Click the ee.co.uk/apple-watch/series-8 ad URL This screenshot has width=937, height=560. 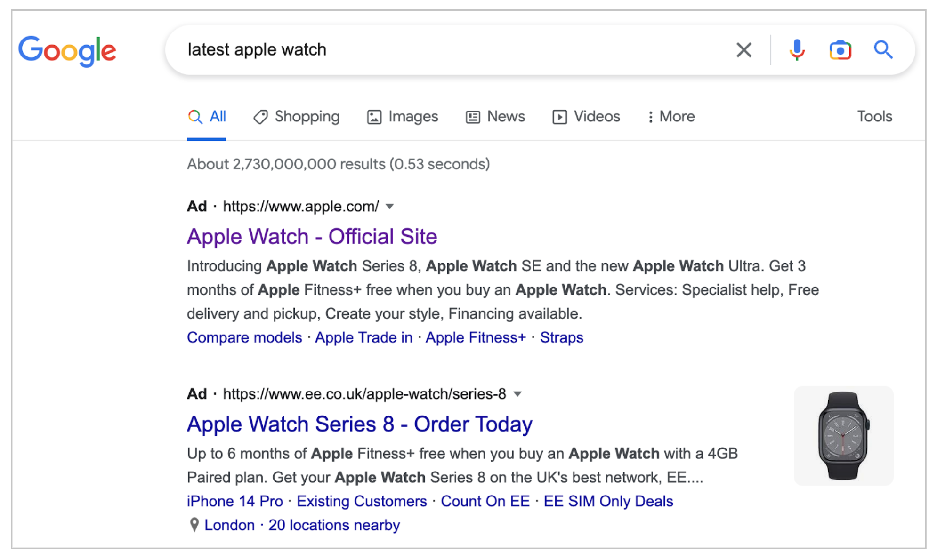pos(364,394)
